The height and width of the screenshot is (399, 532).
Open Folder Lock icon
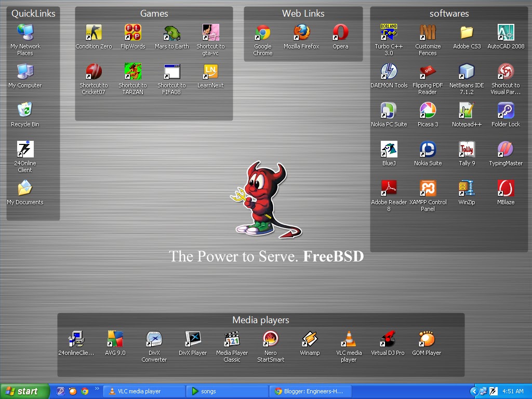point(506,115)
